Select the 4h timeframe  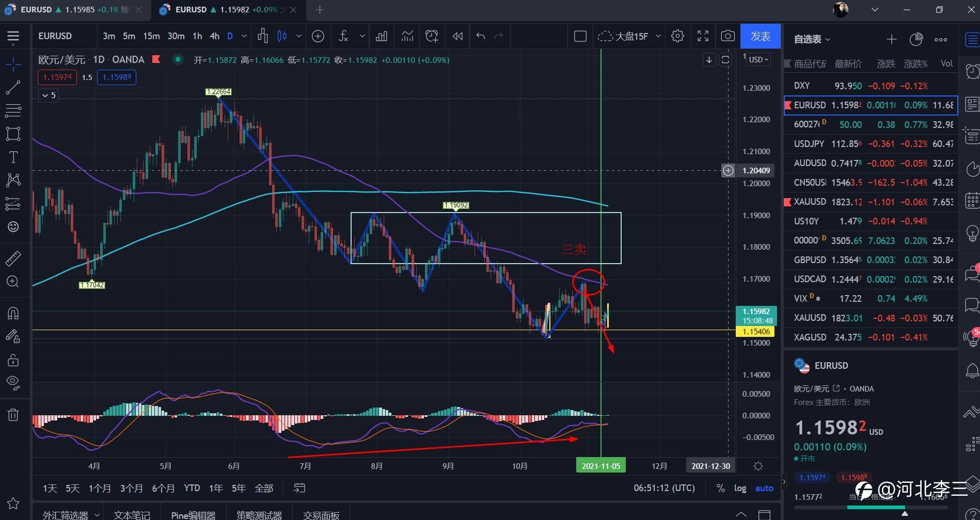tap(214, 36)
